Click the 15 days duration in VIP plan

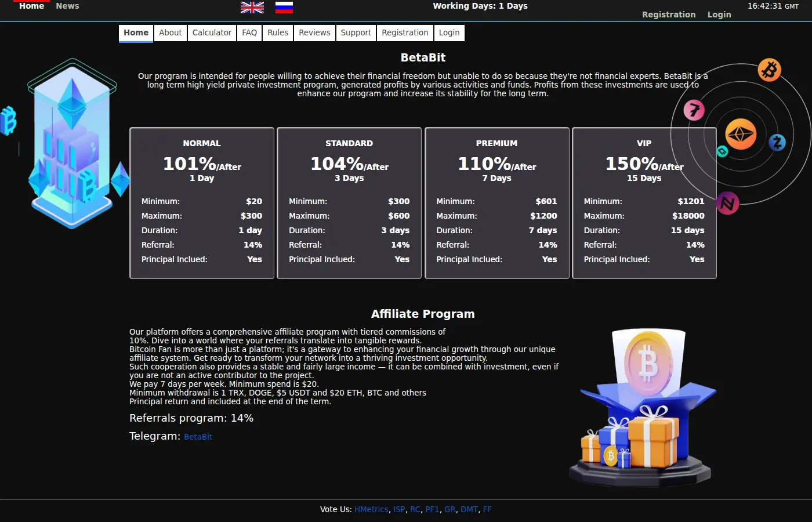point(688,230)
